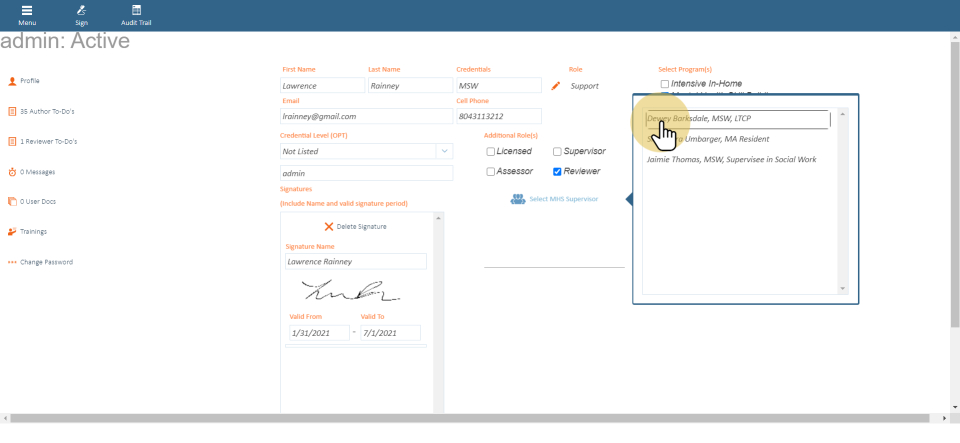
Task: Open the hamburger Menu icon
Action: point(27,10)
